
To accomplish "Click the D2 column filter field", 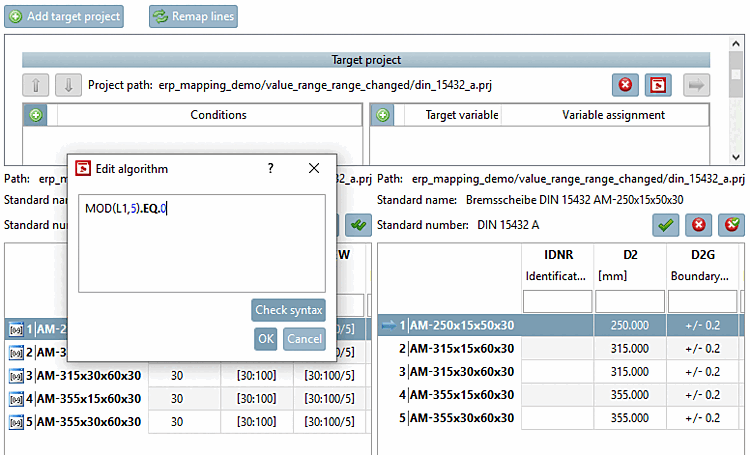I will tap(628, 300).
